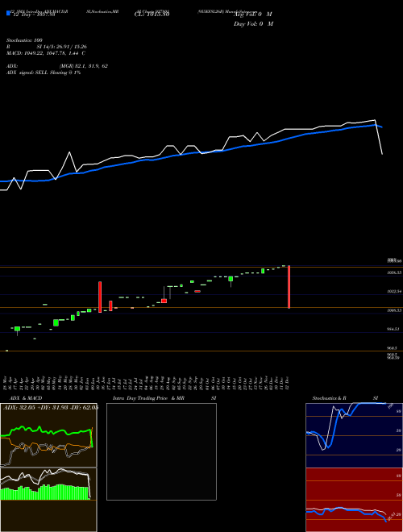
Task: Click the 1022.54 price axis label
Action: point(395,292)
